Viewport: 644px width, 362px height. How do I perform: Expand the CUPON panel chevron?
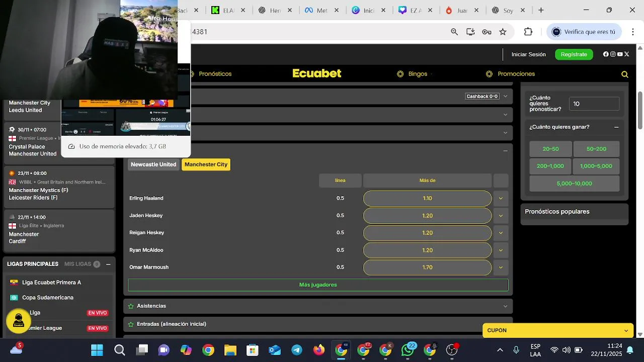626,330
